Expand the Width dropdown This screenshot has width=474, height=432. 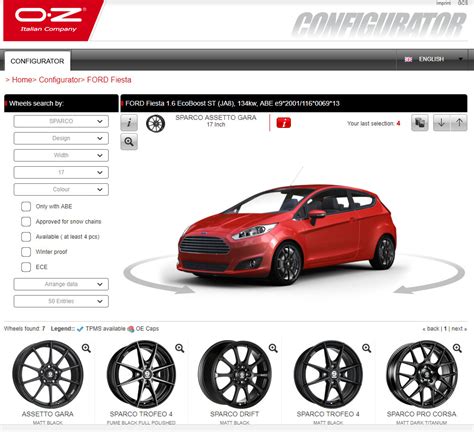click(61, 155)
